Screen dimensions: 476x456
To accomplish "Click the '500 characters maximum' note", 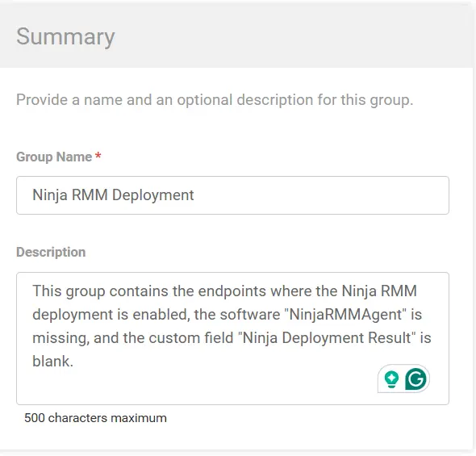I will coord(96,418).
